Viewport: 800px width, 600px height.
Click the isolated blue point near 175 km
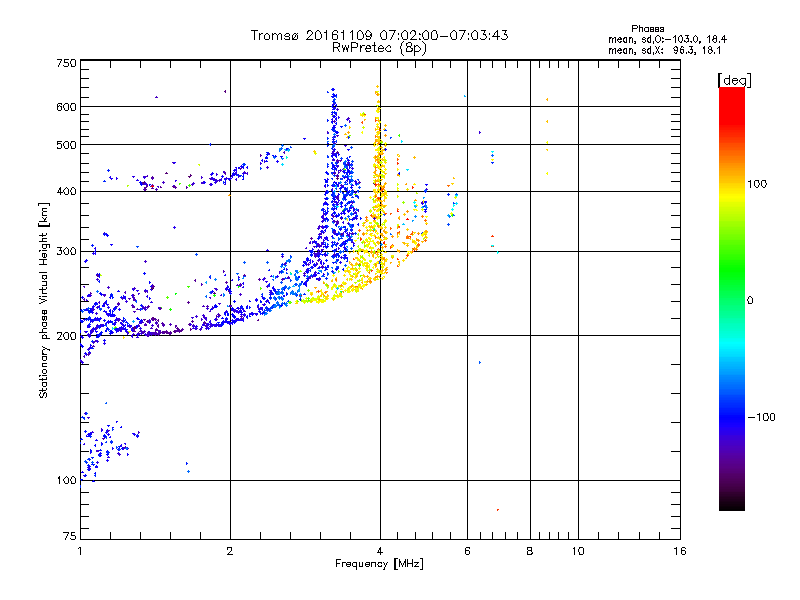click(x=480, y=363)
